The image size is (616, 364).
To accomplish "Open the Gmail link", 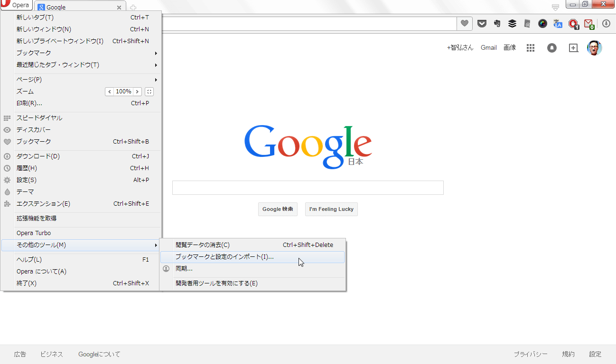I will 489,47.
